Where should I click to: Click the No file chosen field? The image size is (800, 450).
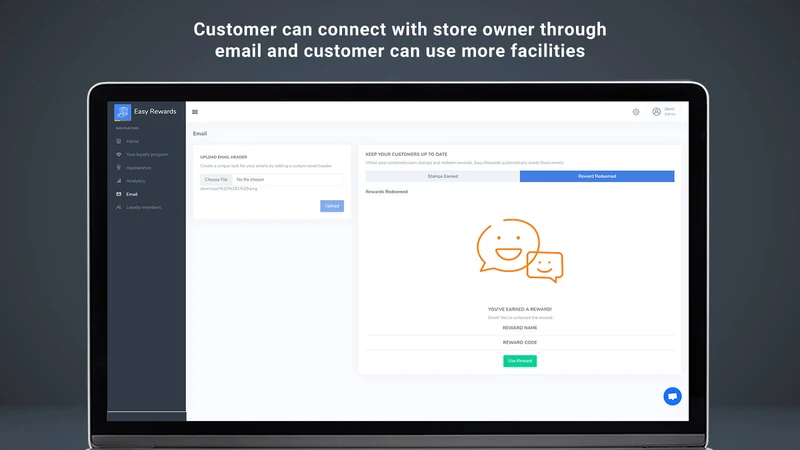click(x=288, y=180)
